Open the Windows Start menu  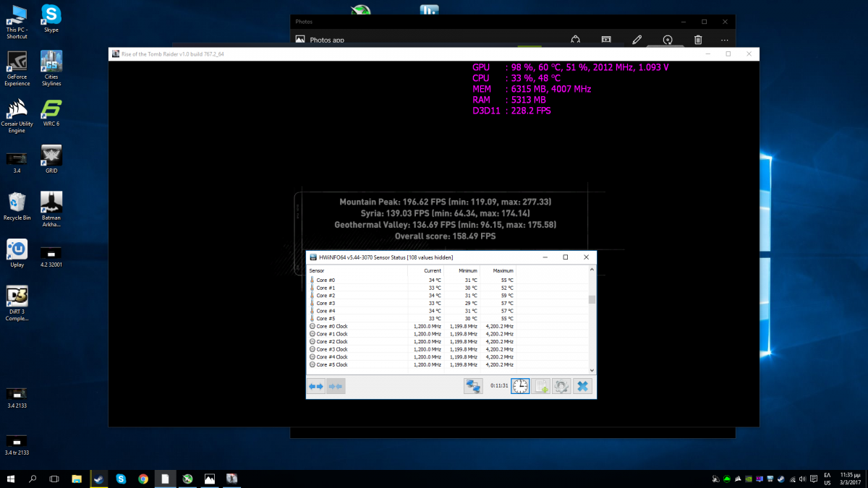tap(11, 479)
